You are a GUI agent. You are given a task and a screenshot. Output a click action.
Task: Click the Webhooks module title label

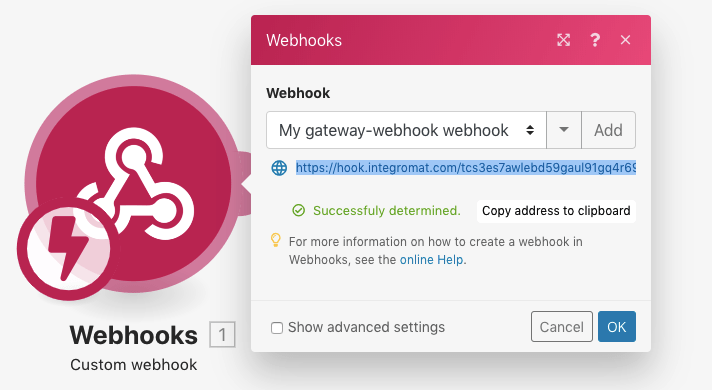pyautogui.click(x=134, y=335)
